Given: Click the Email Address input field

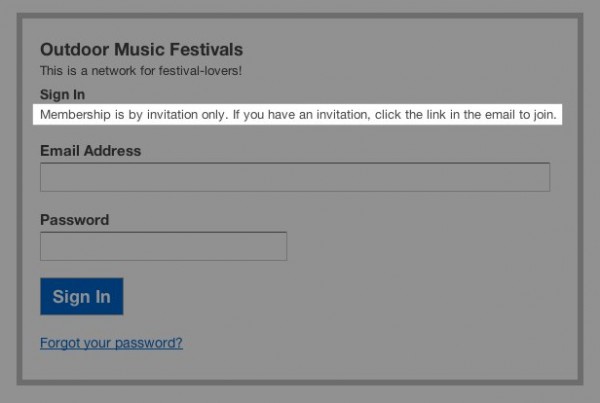Looking at the screenshot, I should click(295, 177).
